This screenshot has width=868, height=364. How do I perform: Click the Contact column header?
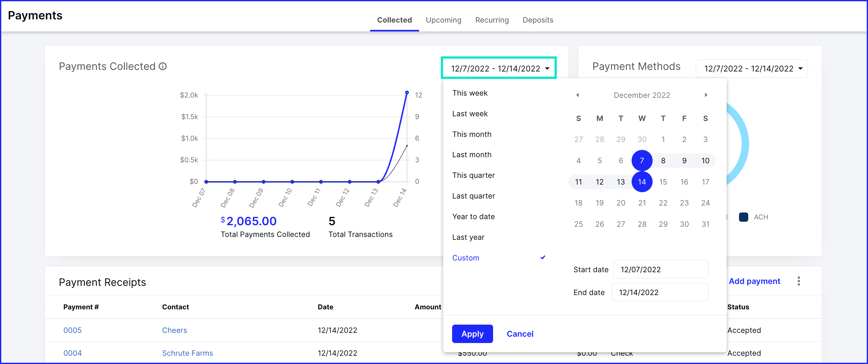[175, 307]
